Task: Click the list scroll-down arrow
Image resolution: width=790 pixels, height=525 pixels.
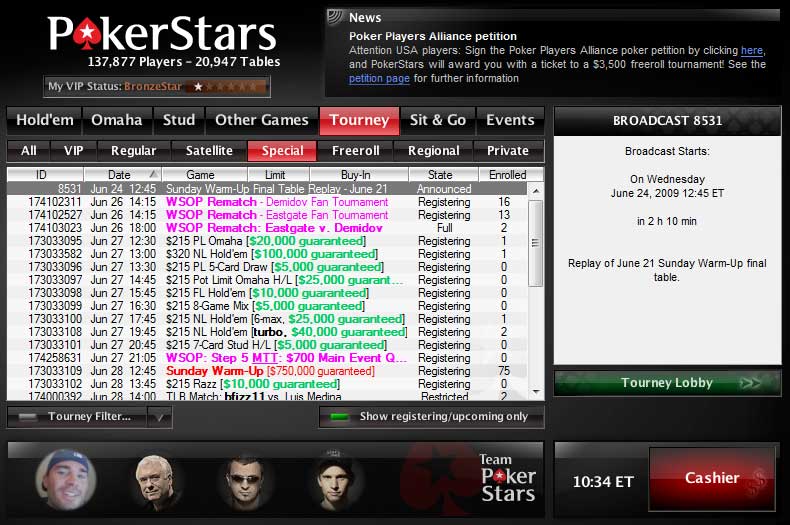Action: [x=536, y=391]
